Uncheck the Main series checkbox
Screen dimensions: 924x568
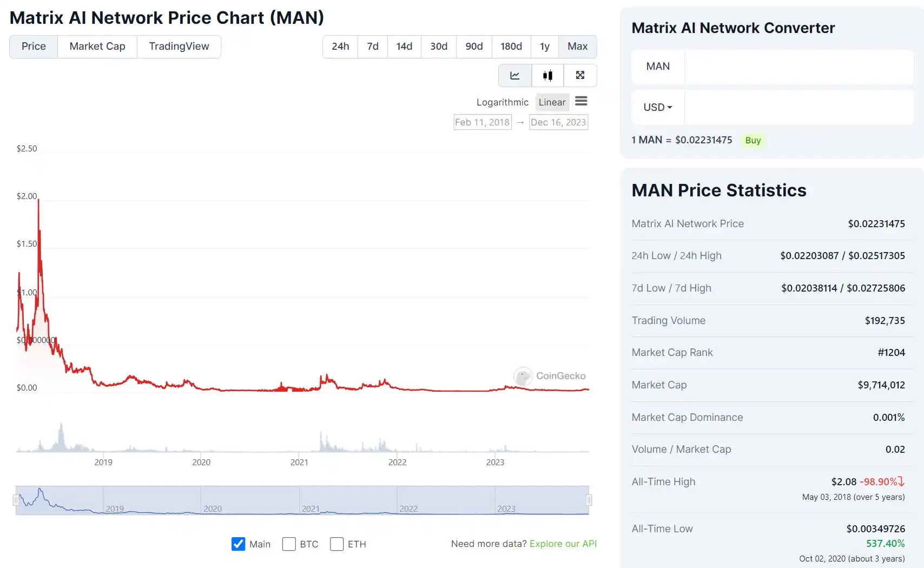[x=238, y=544]
